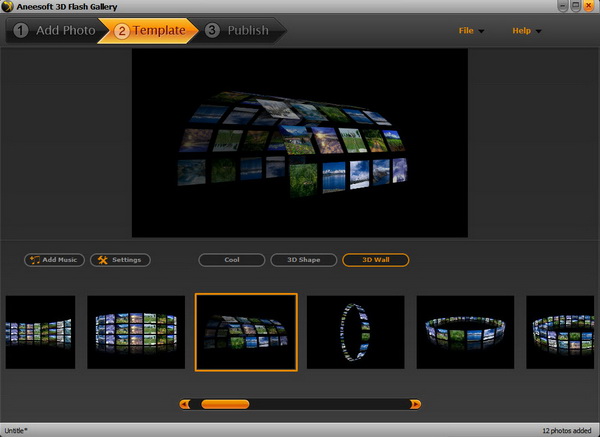Click the Add Music note icon
Screen dimensions: 600x437
click(x=35, y=260)
